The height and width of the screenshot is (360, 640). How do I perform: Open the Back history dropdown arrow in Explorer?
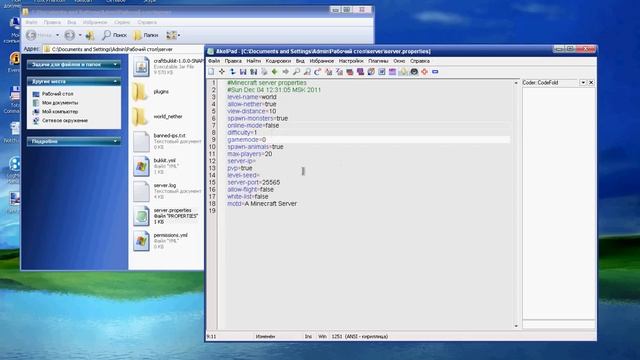[x=57, y=35]
